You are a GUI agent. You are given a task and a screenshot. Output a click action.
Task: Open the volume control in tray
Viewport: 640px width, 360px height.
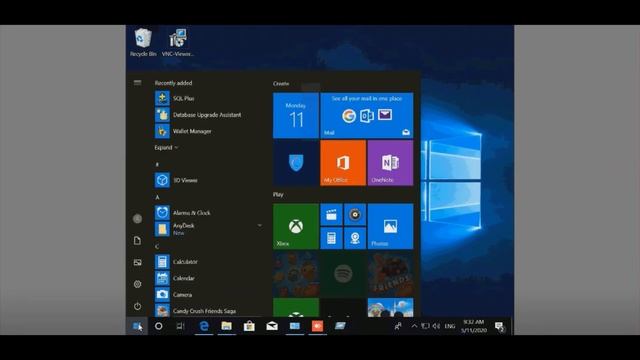point(436,326)
